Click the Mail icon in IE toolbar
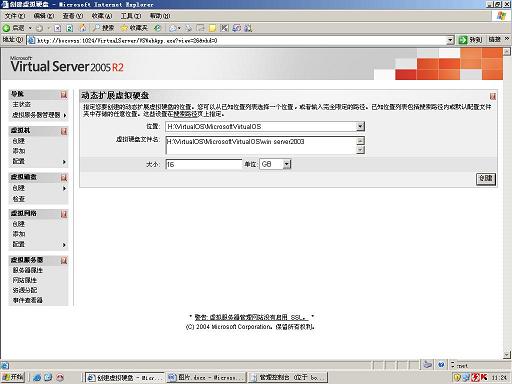The width and height of the screenshot is (512, 384). tap(173, 28)
